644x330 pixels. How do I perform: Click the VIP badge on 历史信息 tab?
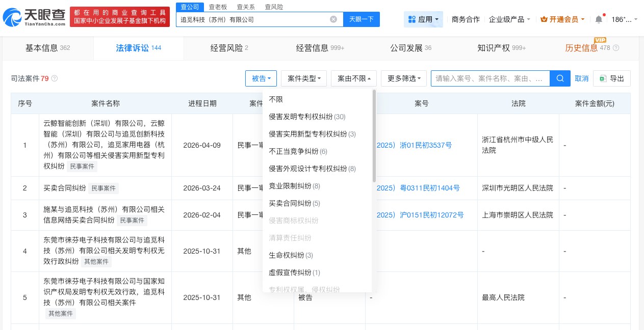coord(601,40)
